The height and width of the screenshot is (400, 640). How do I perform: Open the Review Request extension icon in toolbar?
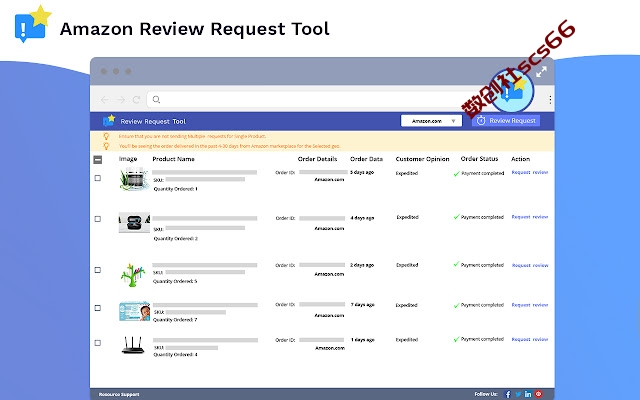[511, 91]
